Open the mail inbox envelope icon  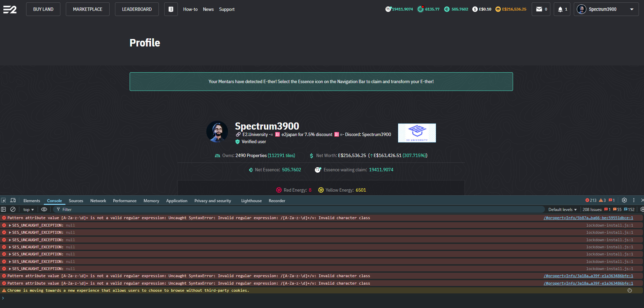click(x=539, y=9)
